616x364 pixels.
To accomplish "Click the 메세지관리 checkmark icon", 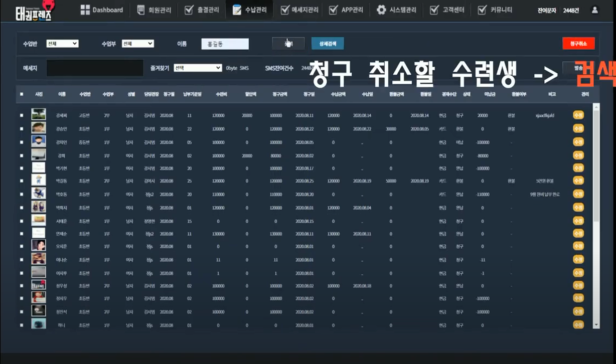I will (x=284, y=10).
